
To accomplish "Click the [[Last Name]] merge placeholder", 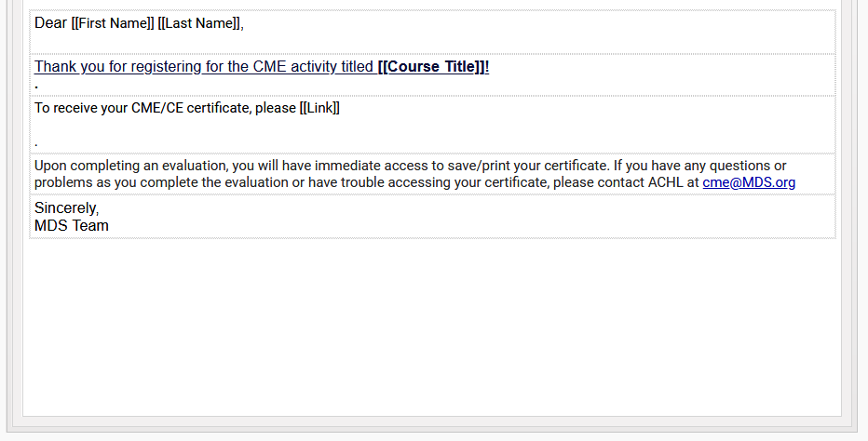I will tap(198, 23).
